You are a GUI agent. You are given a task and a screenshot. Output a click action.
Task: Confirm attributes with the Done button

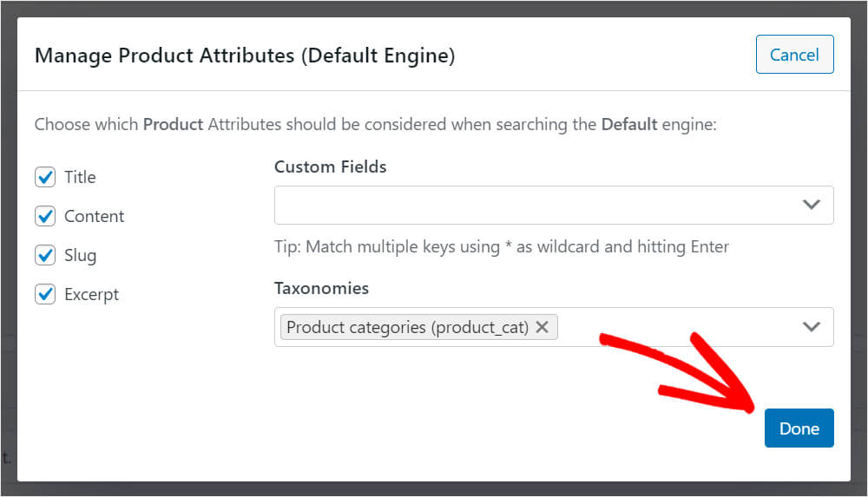coord(799,428)
